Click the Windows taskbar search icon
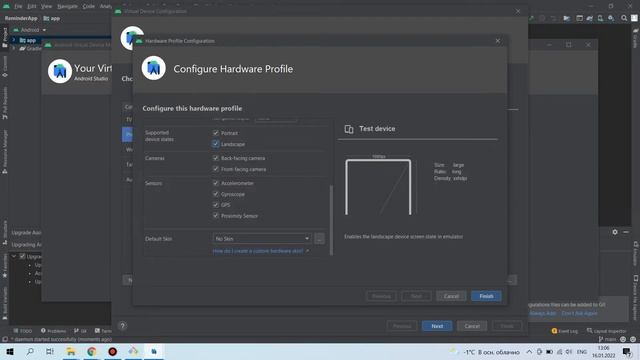Image resolution: width=640 pixels, height=360 pixels. pos(30,351)
